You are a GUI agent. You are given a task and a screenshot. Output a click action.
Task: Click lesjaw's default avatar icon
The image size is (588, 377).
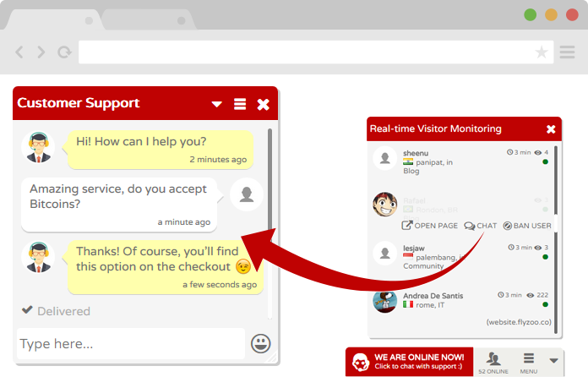(384, 254)
